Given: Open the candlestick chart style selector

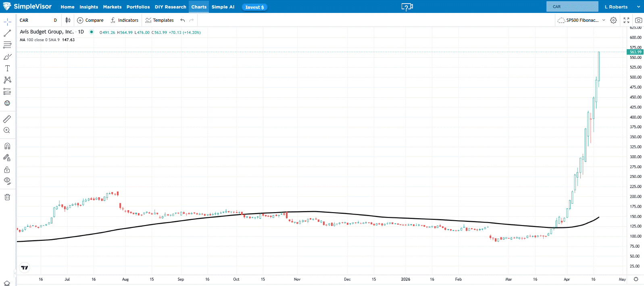Looking at the screenshot, I should click(68, 20).
